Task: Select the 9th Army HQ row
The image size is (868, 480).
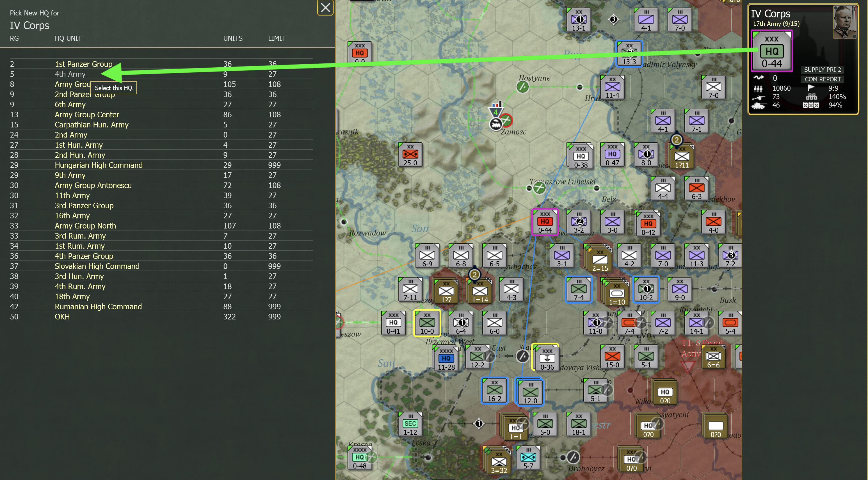Action: (x=161, y=175)
